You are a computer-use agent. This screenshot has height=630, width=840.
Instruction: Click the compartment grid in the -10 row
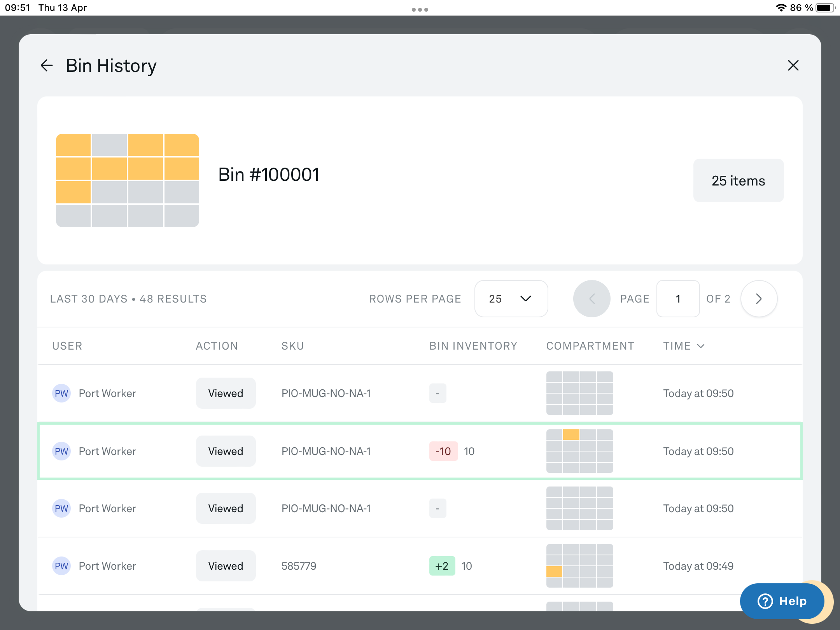pos(579,451)
